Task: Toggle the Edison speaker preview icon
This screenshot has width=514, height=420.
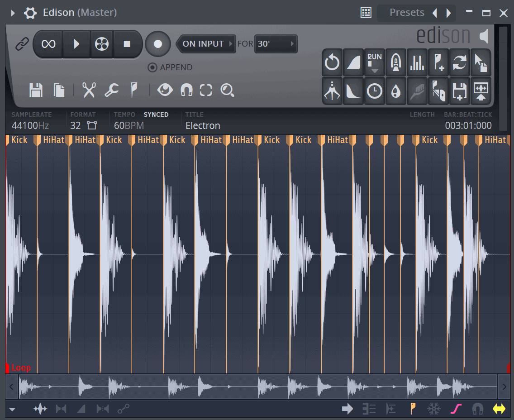Action: [x=484, y=36]
